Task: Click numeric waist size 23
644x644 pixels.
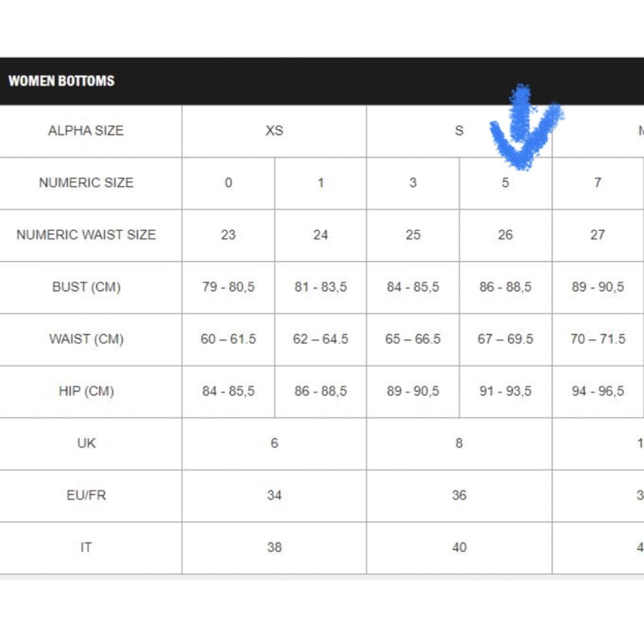Action: (x=229, y=235)
